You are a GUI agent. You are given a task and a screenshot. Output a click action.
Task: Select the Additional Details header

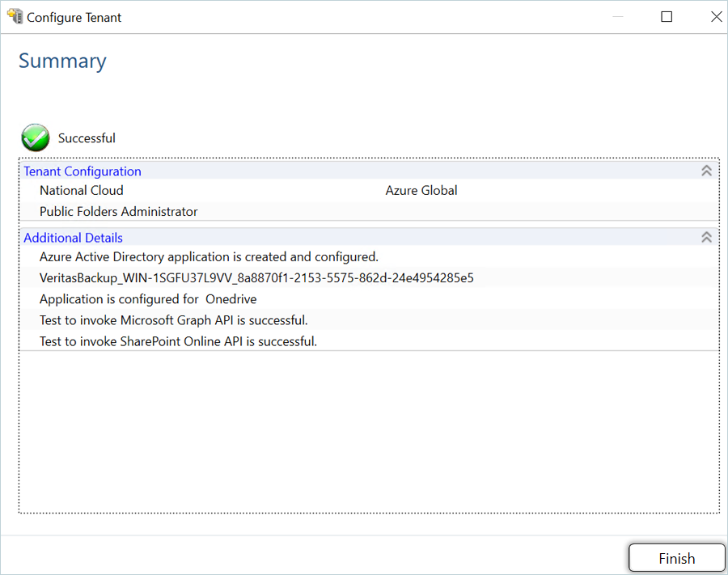click(74, 238)
